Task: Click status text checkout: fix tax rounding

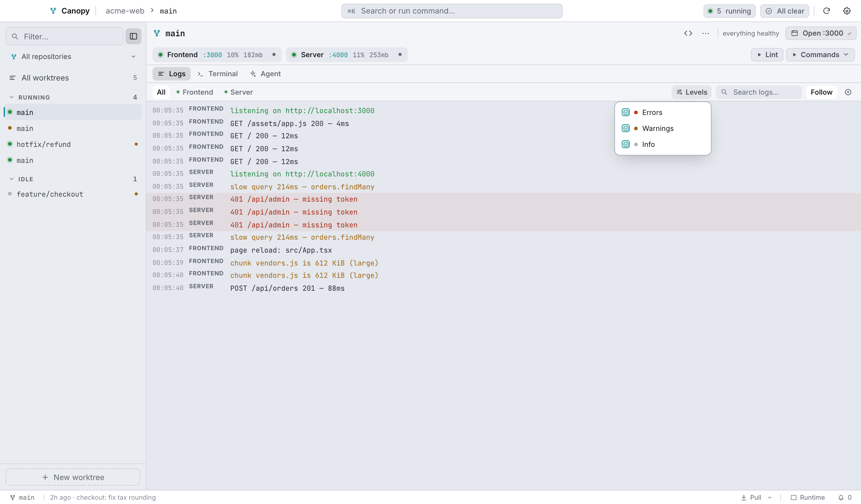Action: [x=116, y=498]
